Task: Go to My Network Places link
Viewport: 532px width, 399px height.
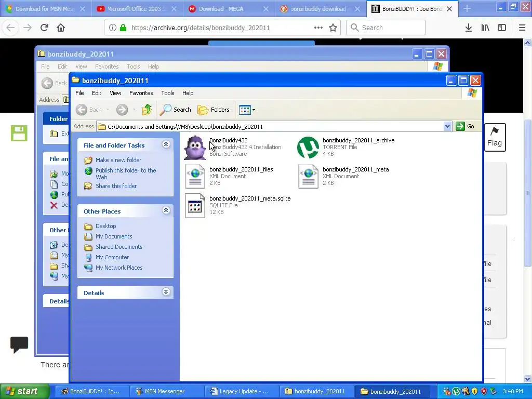Action: (119, 268)
